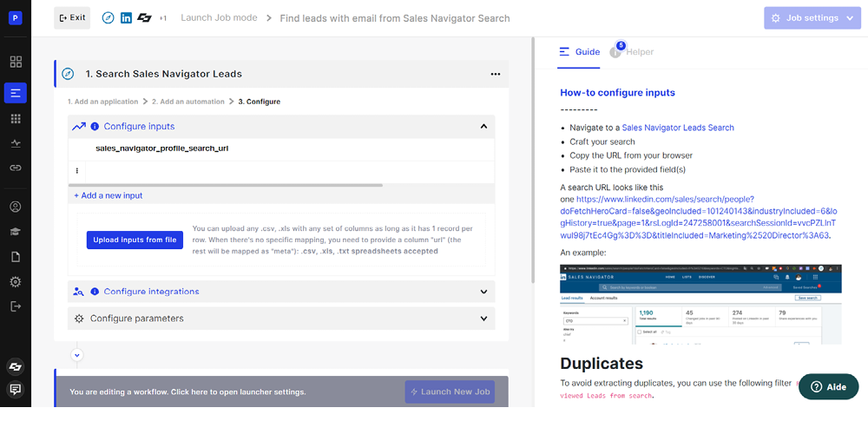This screenshot has height=421, width=868.
Task: Open the apps grid icon in sidebar
Action: (16, 119)
